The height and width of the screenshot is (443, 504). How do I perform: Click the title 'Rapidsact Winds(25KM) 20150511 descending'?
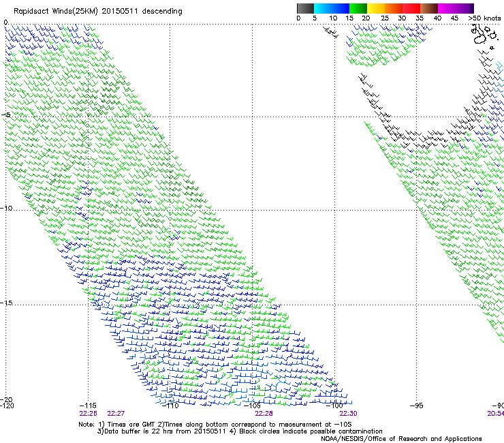(97, 12)
